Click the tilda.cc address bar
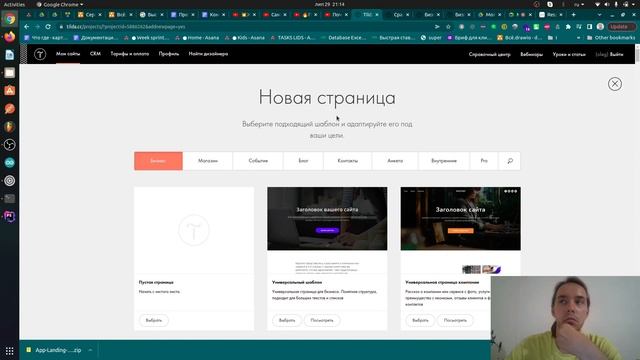This screenshot has height=360, width=640. tap(245, 27)
